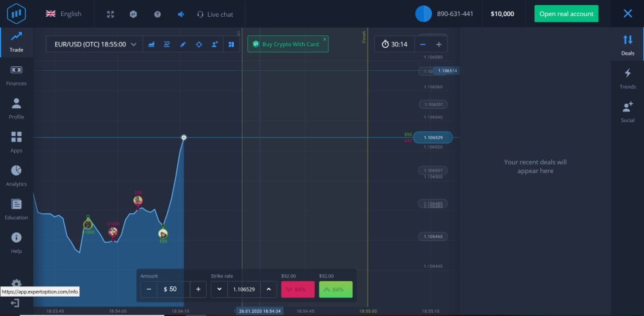Change language from English
This screenshot has width=644, height=316.
click(64, 14)
